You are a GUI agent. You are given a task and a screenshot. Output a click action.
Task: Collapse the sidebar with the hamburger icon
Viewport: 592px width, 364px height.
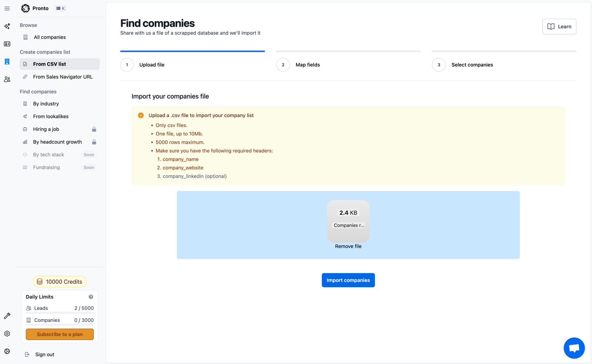pos(7,8)
